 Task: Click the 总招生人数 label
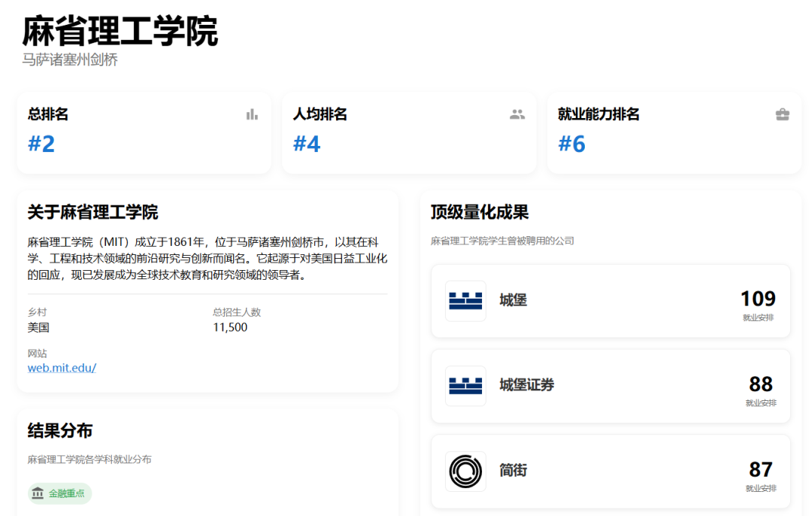tap(237, 312)
